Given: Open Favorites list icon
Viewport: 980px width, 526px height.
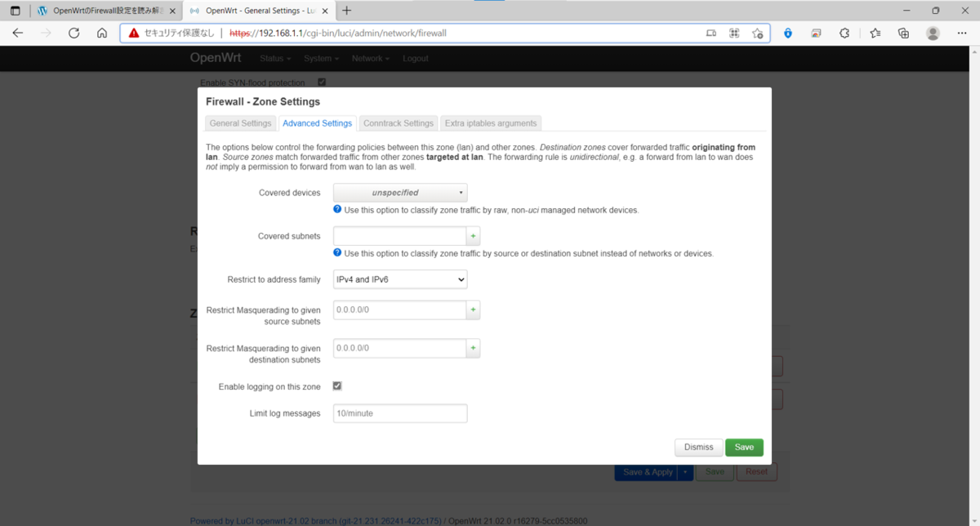Looking at the screenshot, I should (875, 33).
